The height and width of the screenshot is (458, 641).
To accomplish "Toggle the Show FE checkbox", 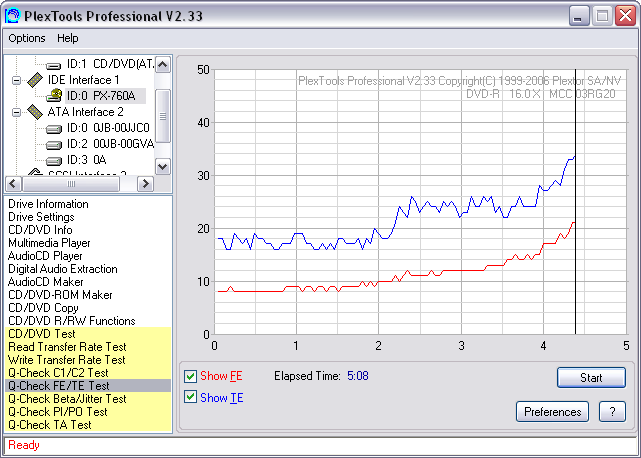I will (x=190, y=376).
